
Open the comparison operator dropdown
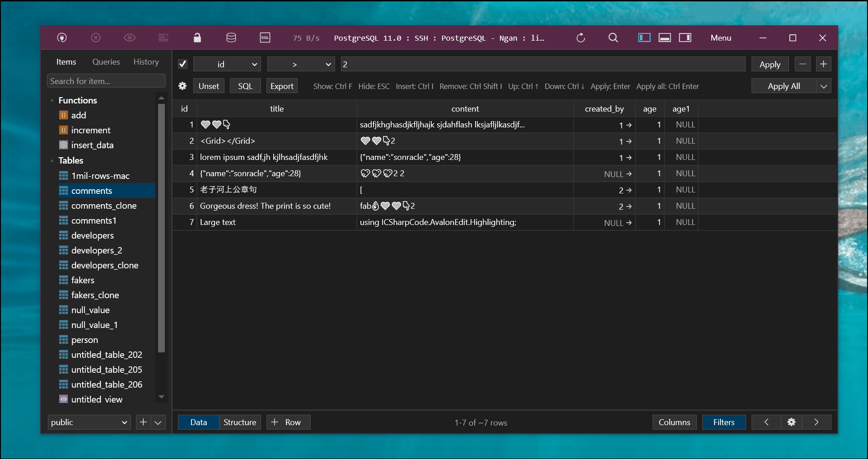coord(300,64)
